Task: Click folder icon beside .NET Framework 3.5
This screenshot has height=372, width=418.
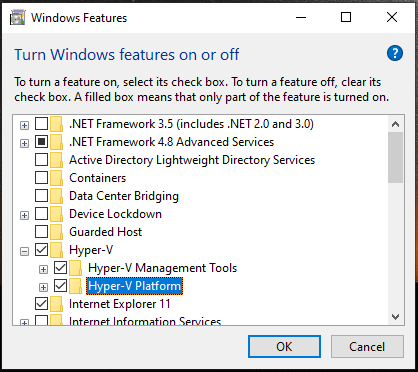Action: click(57, 124)
